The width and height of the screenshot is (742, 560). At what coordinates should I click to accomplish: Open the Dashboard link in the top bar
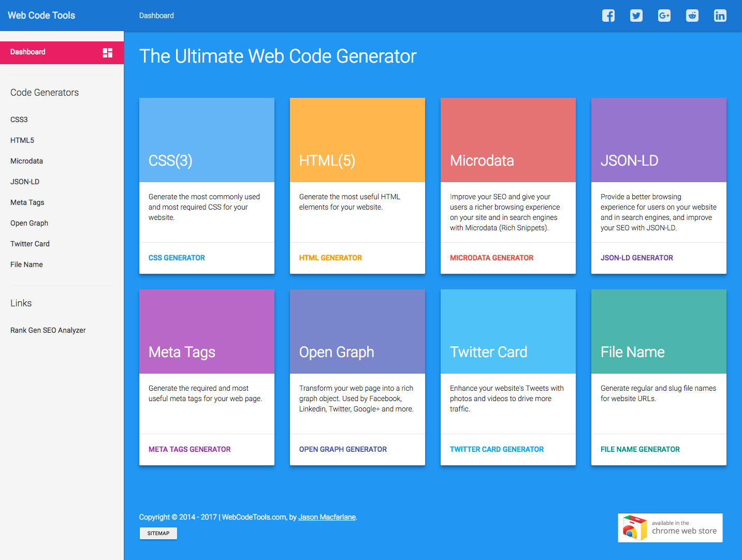[156, 16]
